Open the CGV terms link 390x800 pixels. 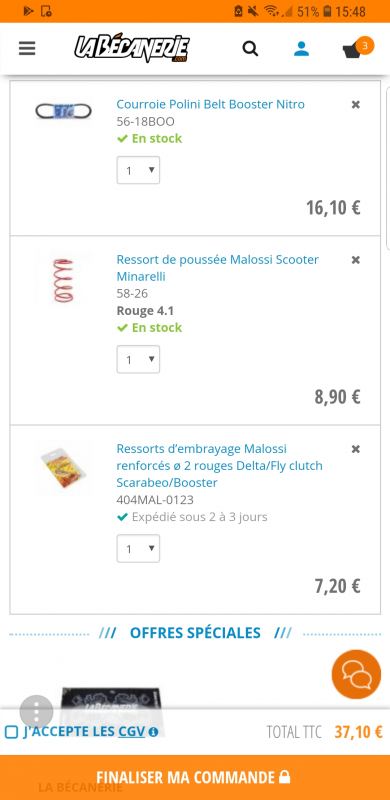coord(132,732)
